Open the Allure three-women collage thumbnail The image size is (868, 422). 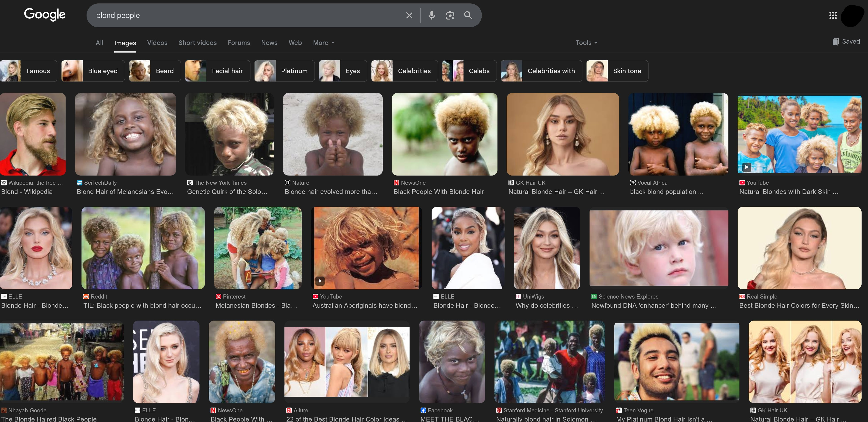tap(347, 362)
